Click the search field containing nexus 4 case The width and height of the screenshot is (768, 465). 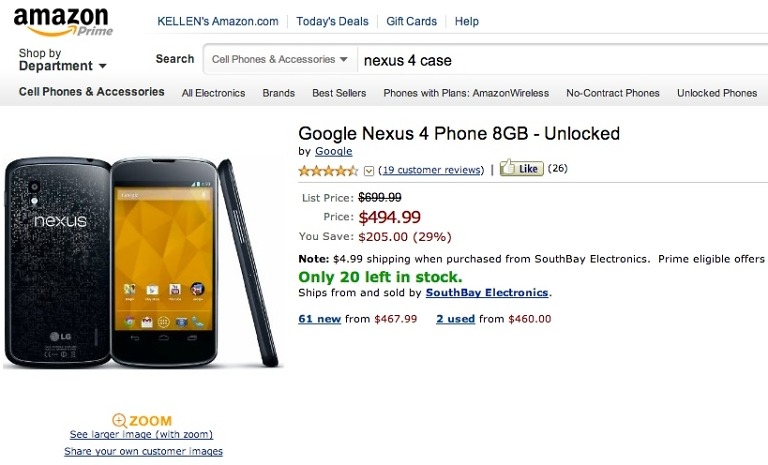[x=560, y=60]
